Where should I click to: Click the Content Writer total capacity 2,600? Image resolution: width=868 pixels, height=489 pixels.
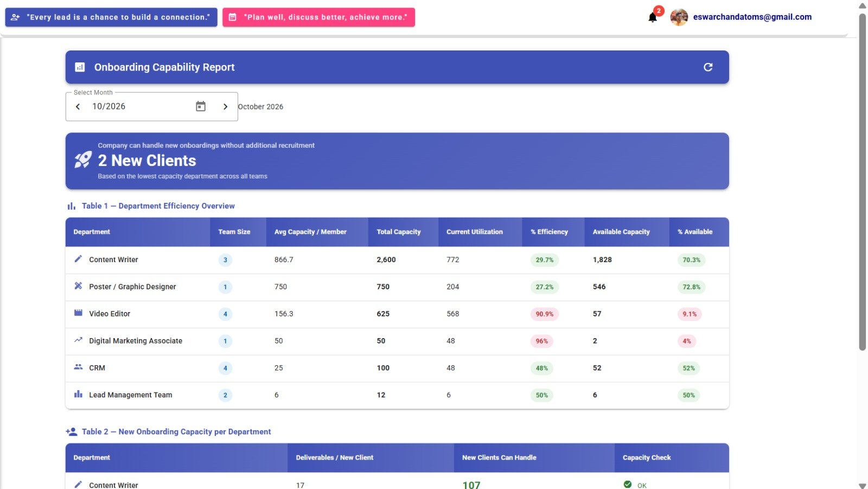tap(386, 260)
